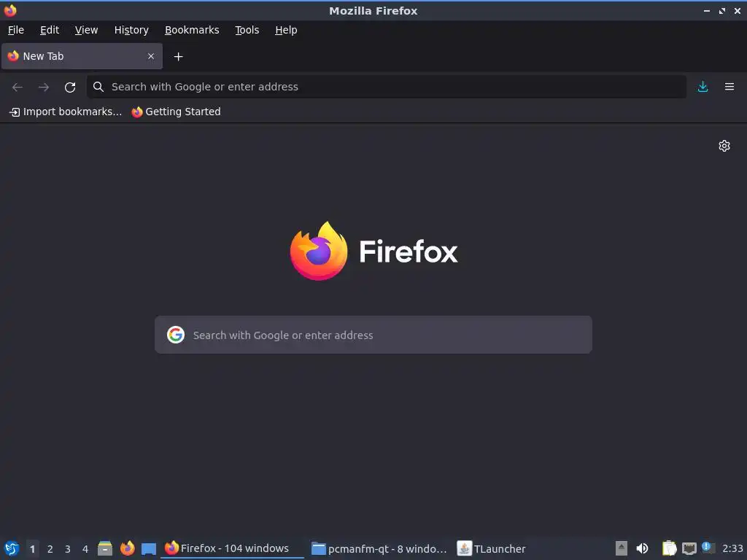Screen dimensions: 747x560
Task: Open the Edit menu
Action: (50, 30)
